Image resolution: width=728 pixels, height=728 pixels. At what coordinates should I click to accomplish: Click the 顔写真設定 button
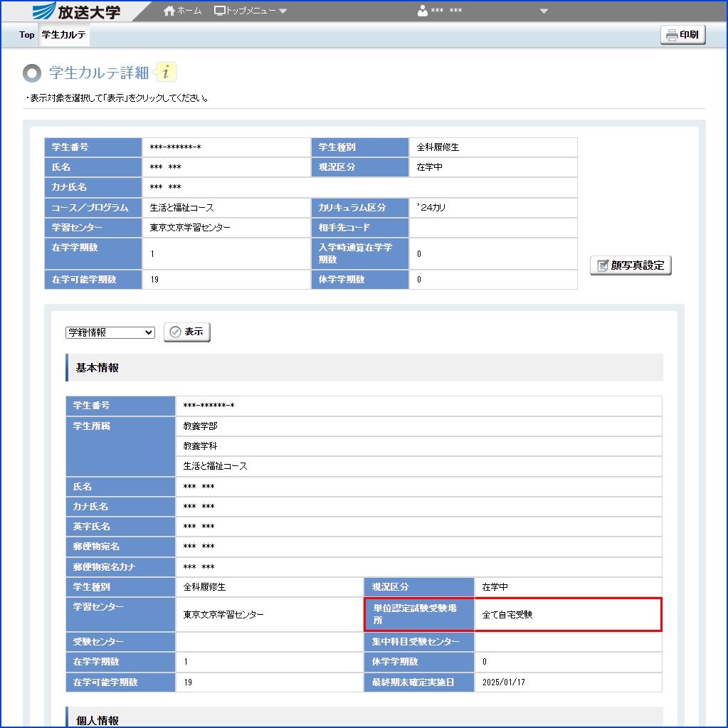(631, 265)
